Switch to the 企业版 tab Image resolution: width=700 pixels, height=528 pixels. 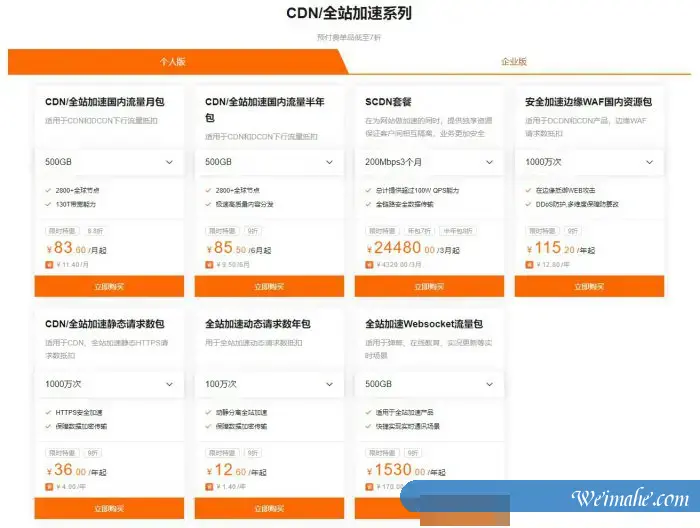click(514, 62)
